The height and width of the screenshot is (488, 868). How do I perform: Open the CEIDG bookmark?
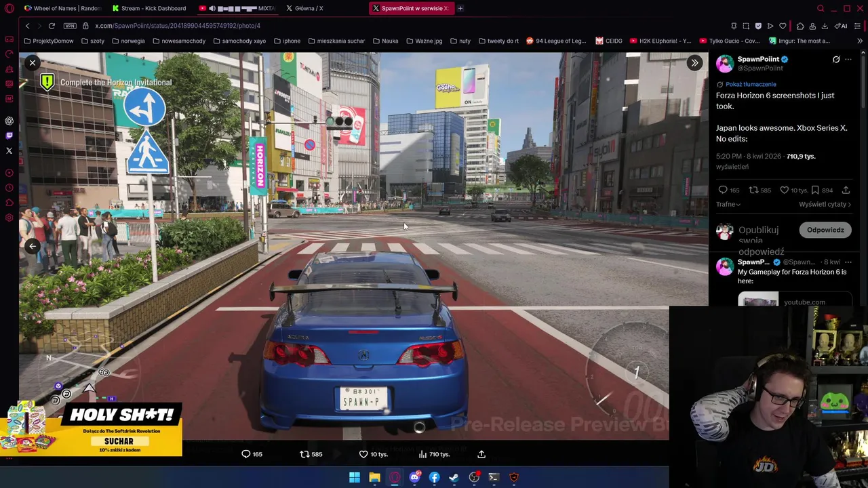[609, 41]
